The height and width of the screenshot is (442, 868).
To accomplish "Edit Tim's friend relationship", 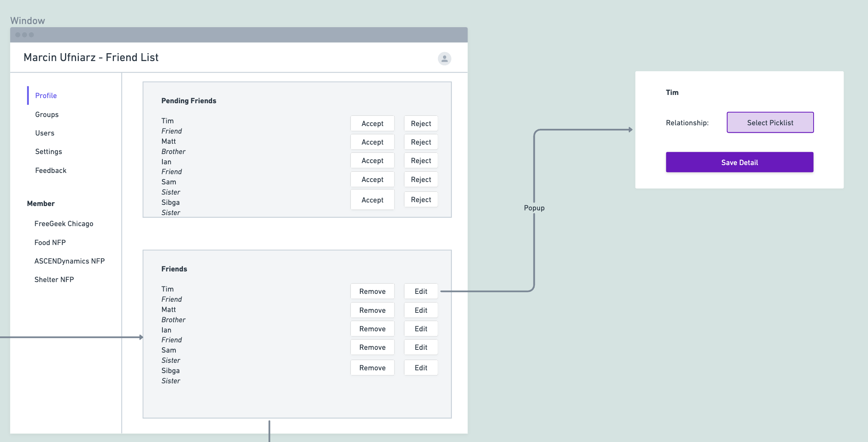I will [421, 291].
